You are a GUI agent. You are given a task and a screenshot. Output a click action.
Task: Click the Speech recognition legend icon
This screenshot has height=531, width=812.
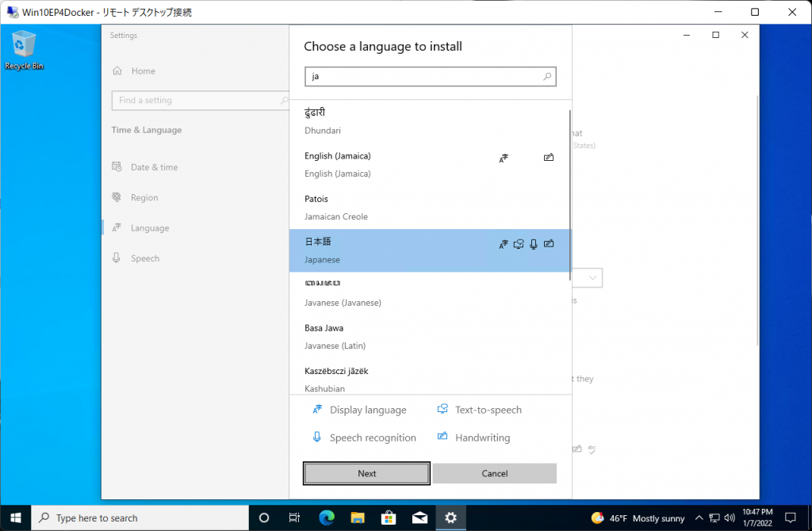[317, 437]
